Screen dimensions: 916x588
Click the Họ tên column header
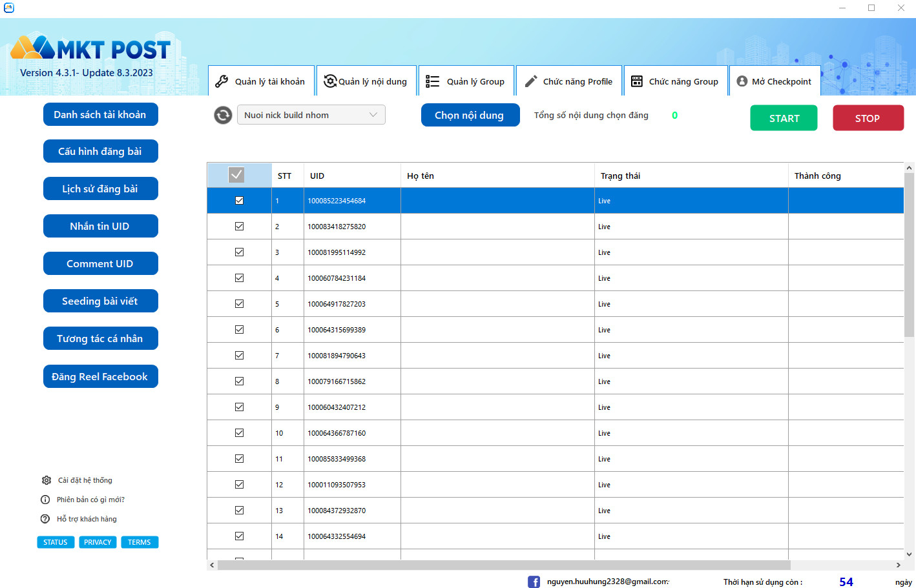point(497,176)
